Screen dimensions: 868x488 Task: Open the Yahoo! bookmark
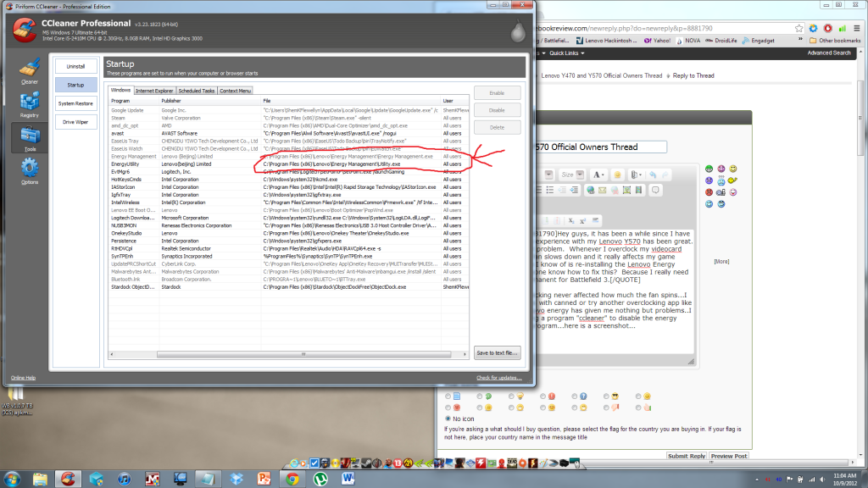click(657, 41)
